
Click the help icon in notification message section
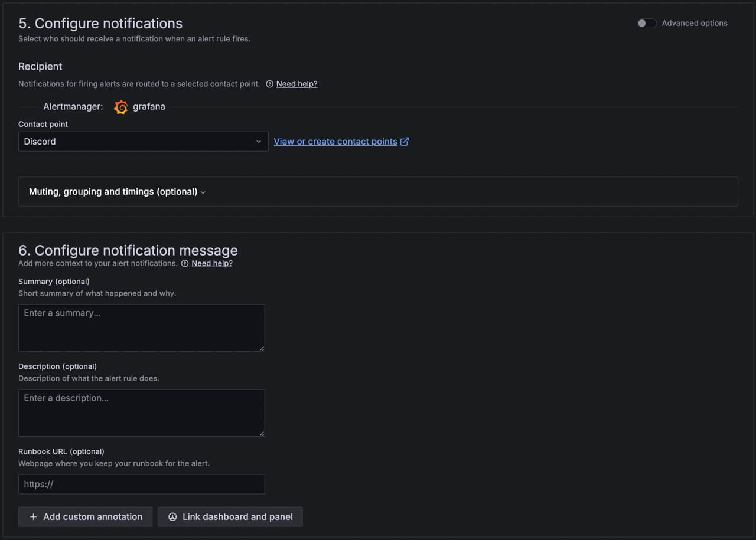click(x=185, y=264)
